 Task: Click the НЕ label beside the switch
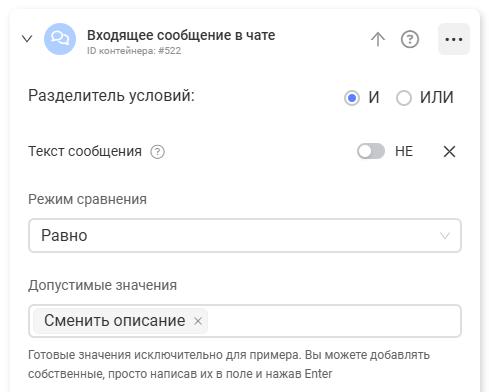(x=404, y=151)
